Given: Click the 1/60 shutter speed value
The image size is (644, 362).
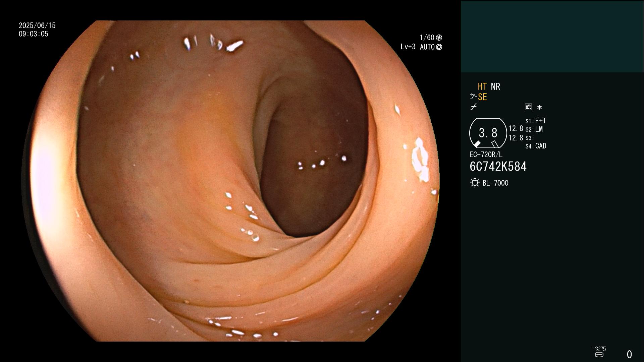Looking at the screenshot, I should pos(427,38).
